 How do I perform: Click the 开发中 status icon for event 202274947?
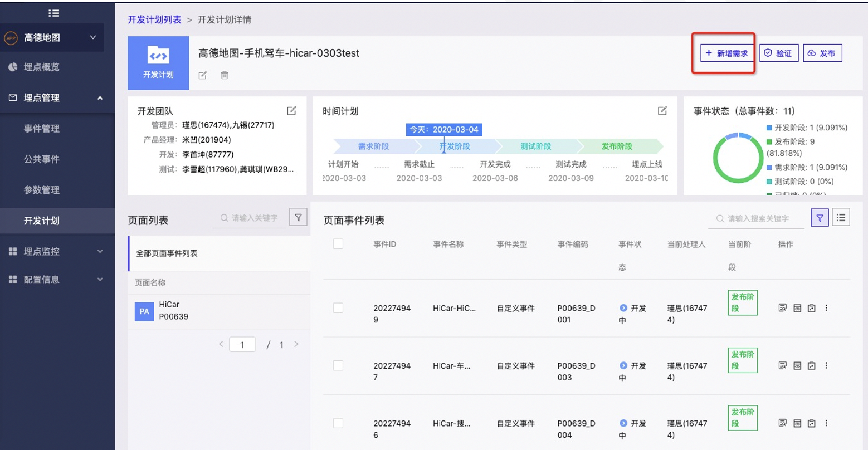[x=623, y=366]
